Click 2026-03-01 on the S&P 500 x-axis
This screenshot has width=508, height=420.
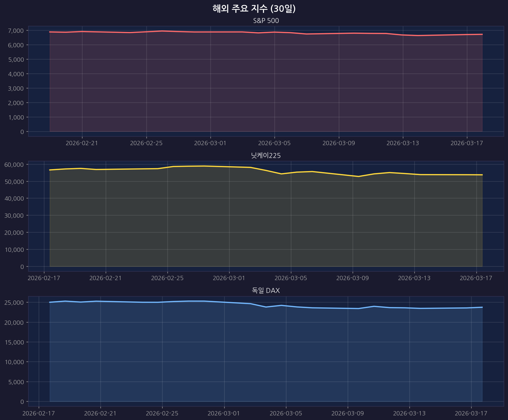click(210, 143)
